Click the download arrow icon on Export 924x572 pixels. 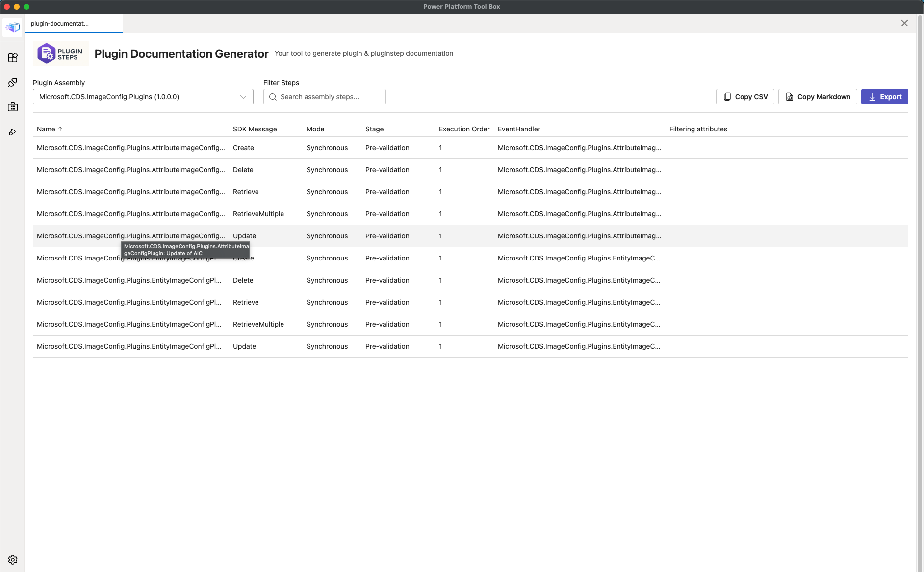(x=873, y=97)
